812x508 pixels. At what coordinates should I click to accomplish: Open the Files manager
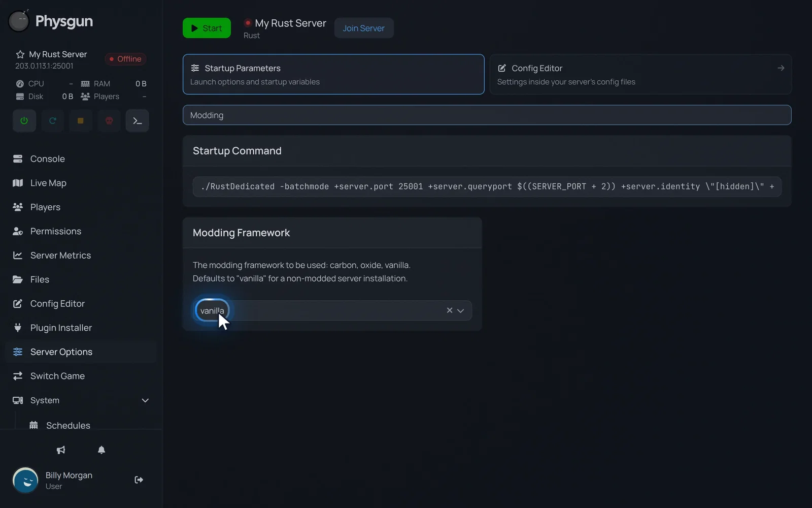click(81, 279)
